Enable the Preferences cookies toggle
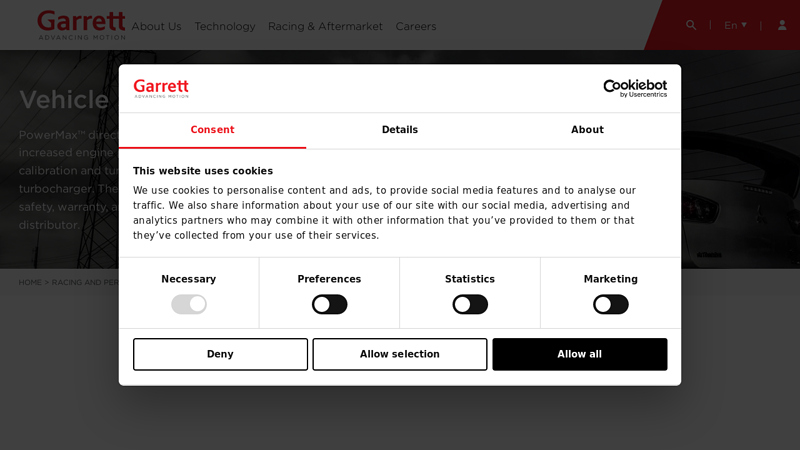The width and height of the screenshot is (800, 450). click(x=329, y=304)
